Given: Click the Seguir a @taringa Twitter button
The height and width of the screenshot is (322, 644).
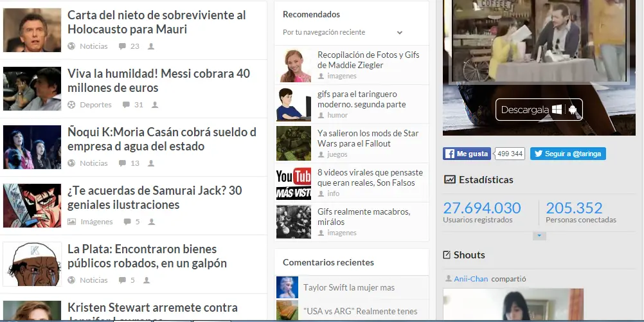Looking at the screenshot, I should pos(568,154).
